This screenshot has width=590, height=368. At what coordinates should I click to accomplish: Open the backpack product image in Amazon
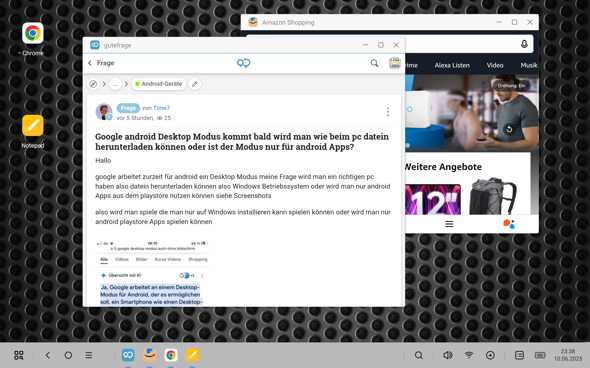493,196
